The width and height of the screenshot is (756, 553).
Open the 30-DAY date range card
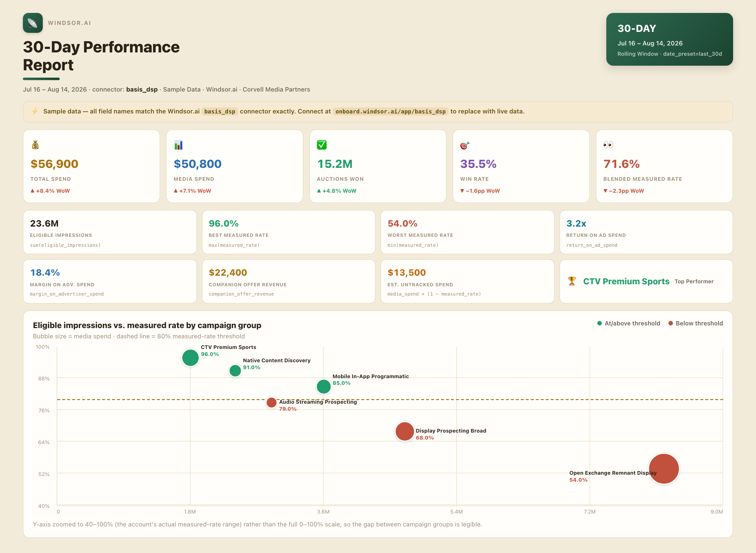tap(669, 39)
